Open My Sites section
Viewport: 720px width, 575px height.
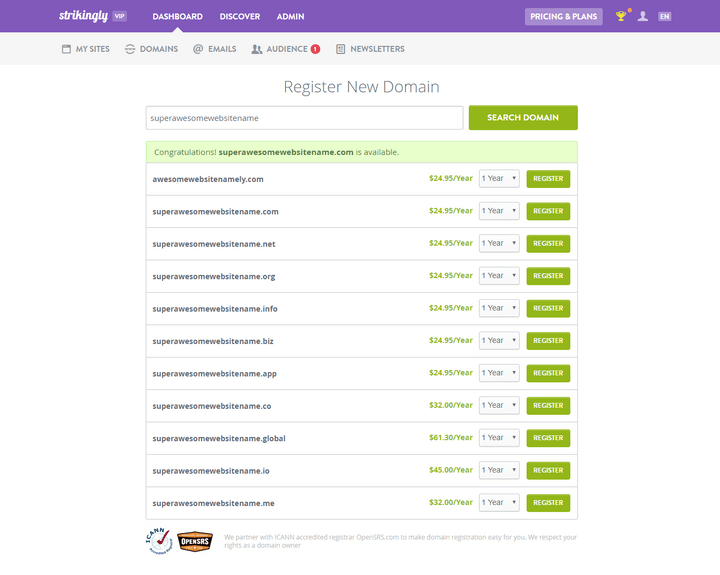point(86,49)
